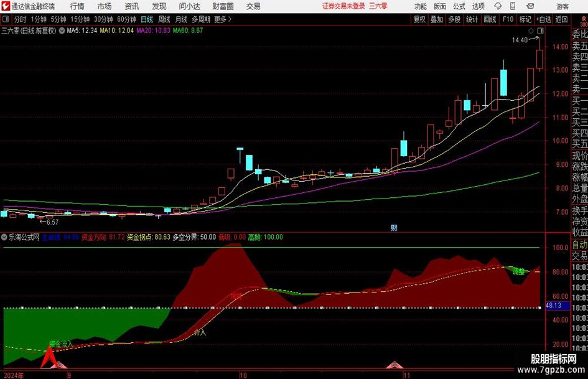Open the 版面 menu
The image size is (588, 379).
[x=439, y=6]
